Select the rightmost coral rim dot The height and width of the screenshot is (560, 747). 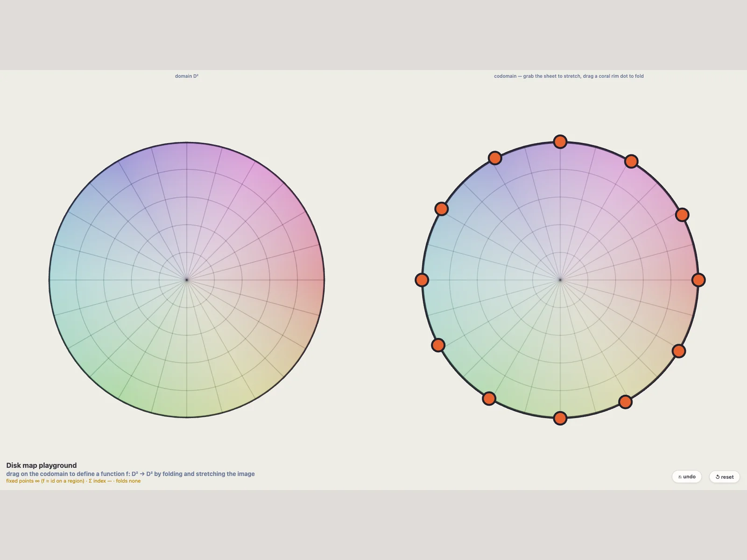698,280
